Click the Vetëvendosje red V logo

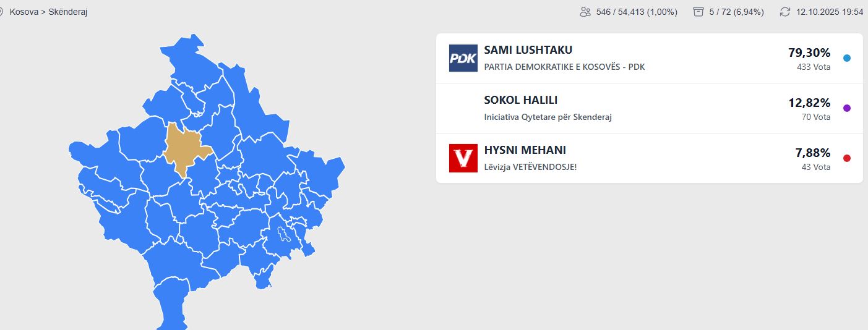pos(463,158)
